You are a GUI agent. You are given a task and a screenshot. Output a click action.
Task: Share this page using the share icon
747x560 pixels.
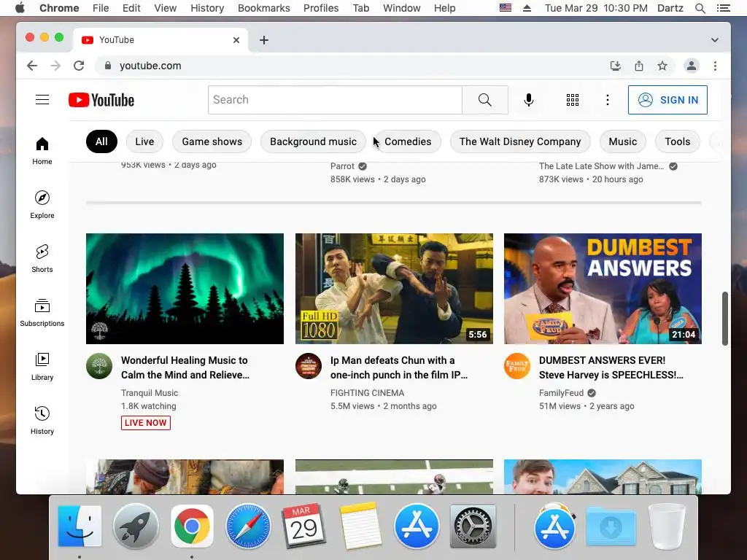coord(639,66)
